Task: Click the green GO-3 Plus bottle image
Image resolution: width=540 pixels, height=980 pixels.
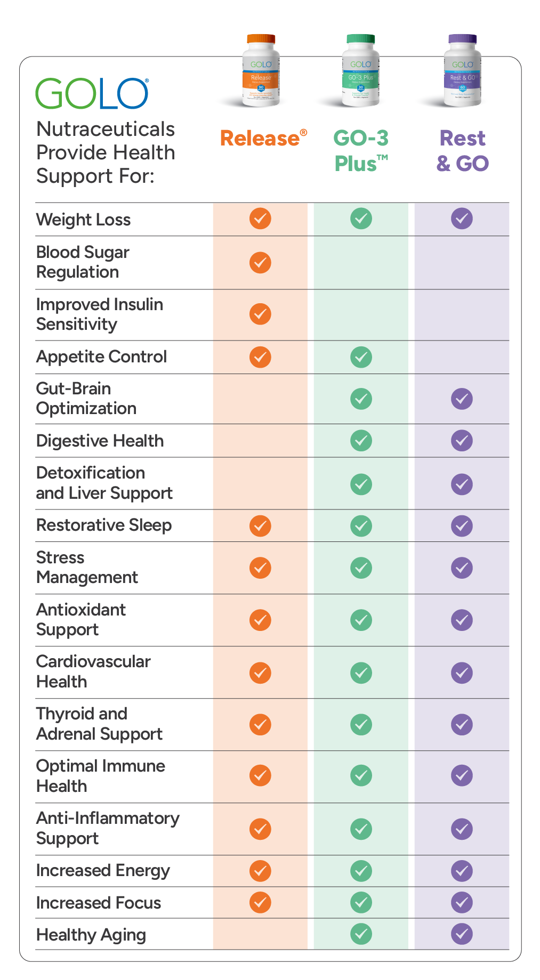Action: tap(360, 70)
